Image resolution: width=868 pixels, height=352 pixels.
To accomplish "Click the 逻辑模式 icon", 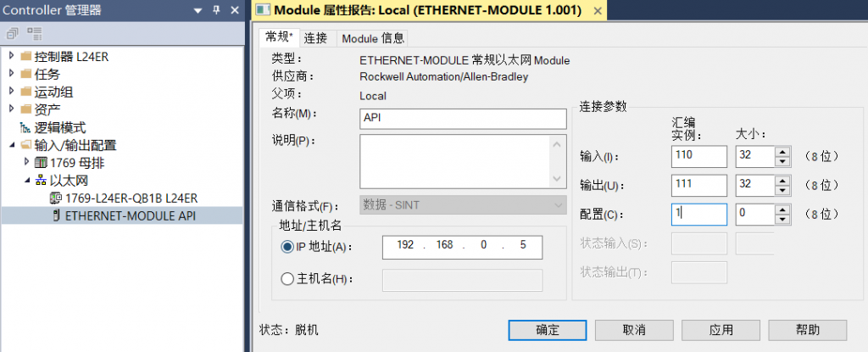I will tap(25, 127).
